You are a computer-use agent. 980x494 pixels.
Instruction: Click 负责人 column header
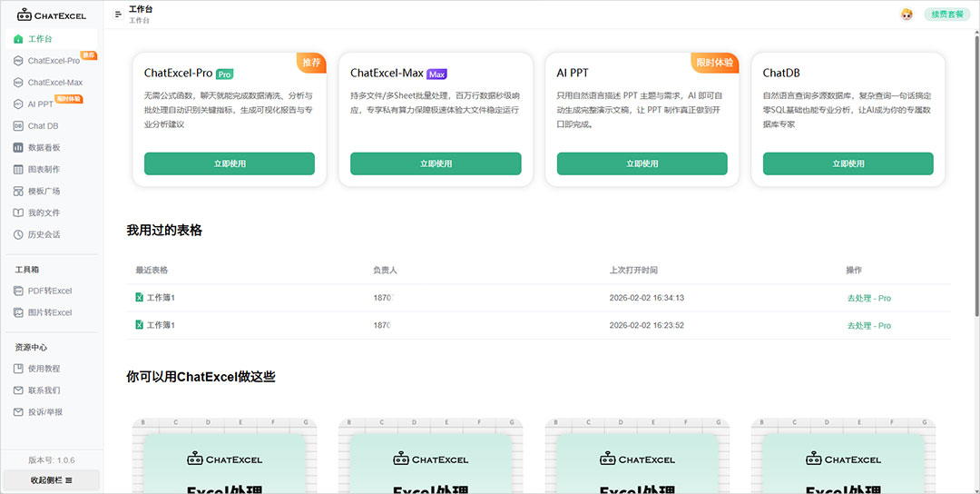pos(385,270)
